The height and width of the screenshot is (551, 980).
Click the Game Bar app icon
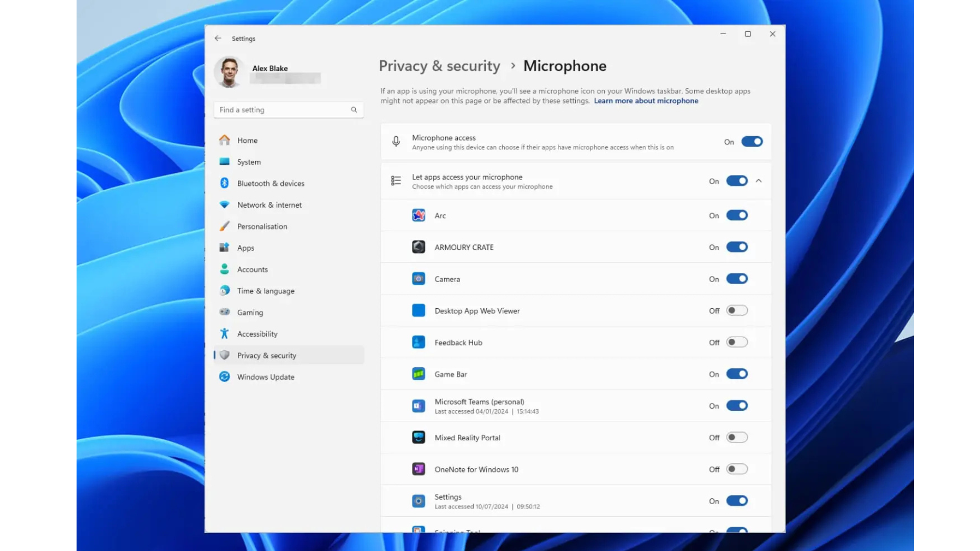419,374
